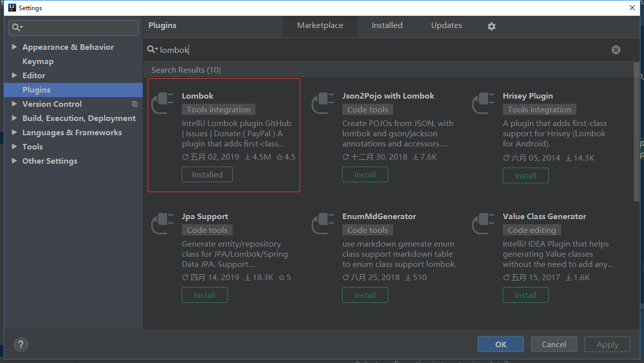Click the Apply button
644x363 pixels.
[607, 344]
